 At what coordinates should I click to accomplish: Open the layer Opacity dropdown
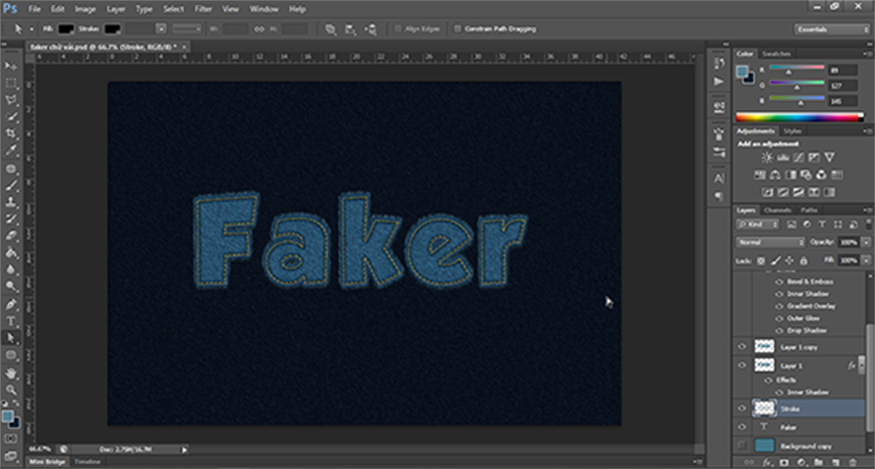tap(865, 242)
